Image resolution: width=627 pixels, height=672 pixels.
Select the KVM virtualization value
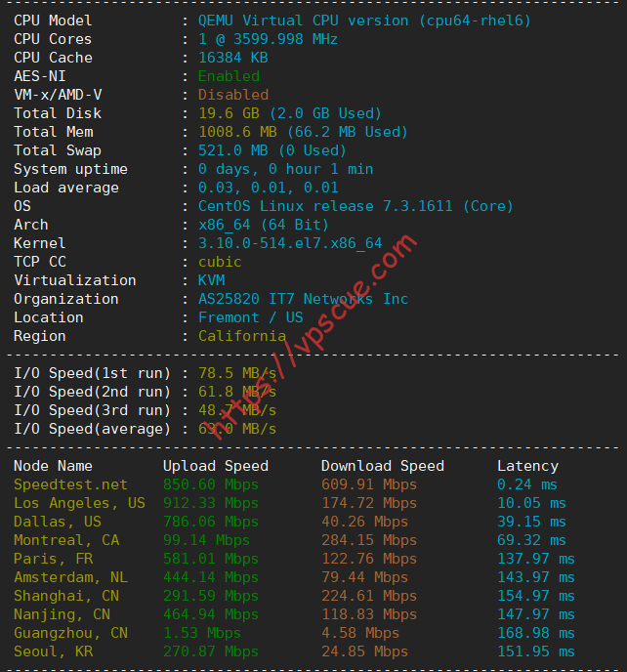point(211,280)
